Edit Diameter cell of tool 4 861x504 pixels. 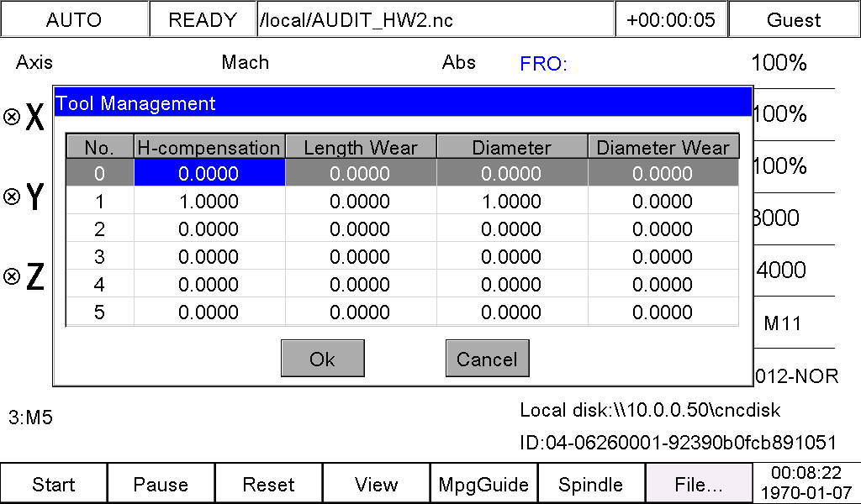[x=512, y=284]
